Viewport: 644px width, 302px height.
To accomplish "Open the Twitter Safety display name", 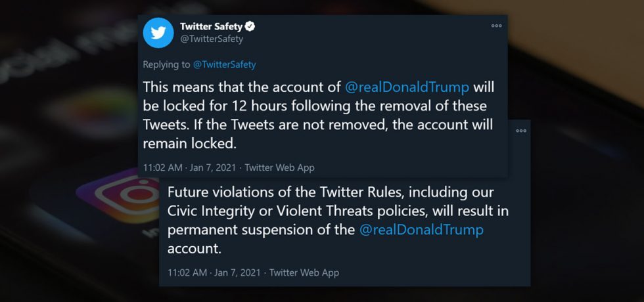I will click(210, 26).
